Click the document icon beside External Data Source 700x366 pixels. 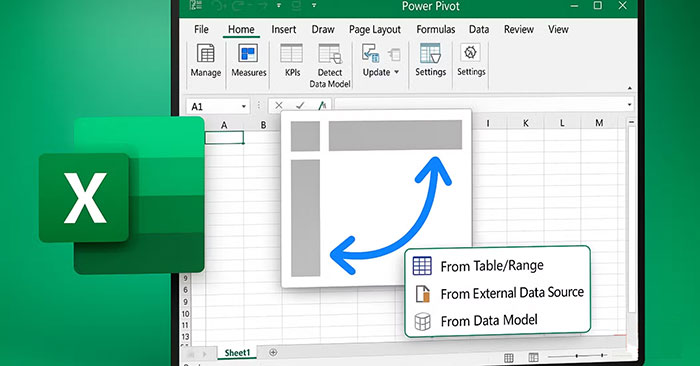click(422, 294)
